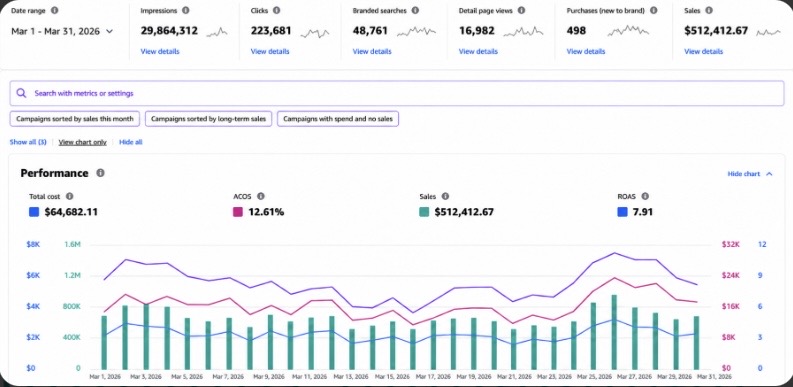The image size is (793, 387).
Task: Click the Detail page views info icon
Action: click(521, 10)
